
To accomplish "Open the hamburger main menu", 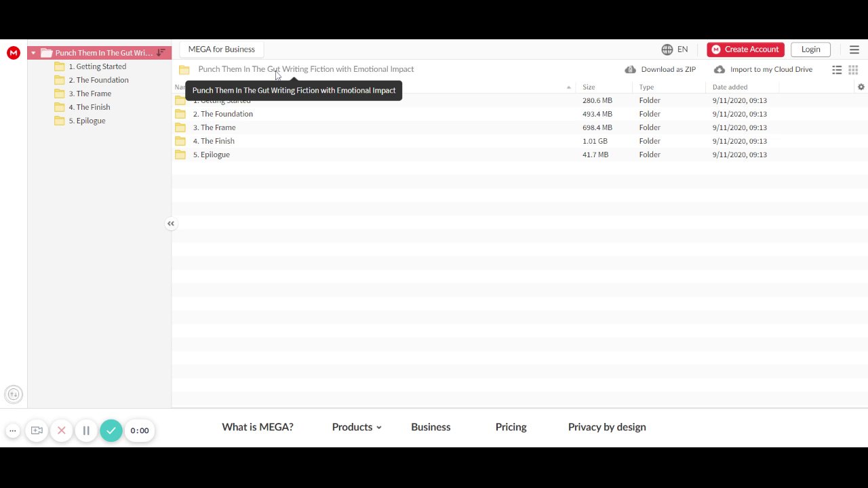I will coord(854,49).
